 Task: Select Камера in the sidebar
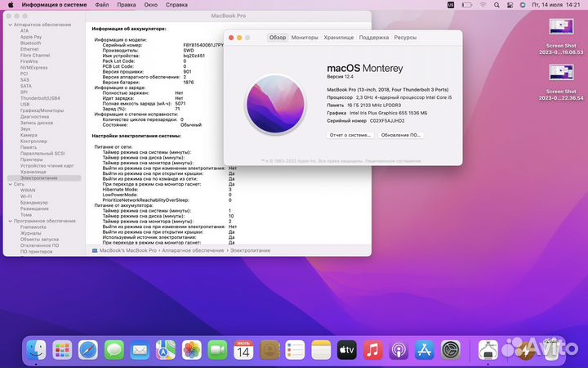point(29,135)
